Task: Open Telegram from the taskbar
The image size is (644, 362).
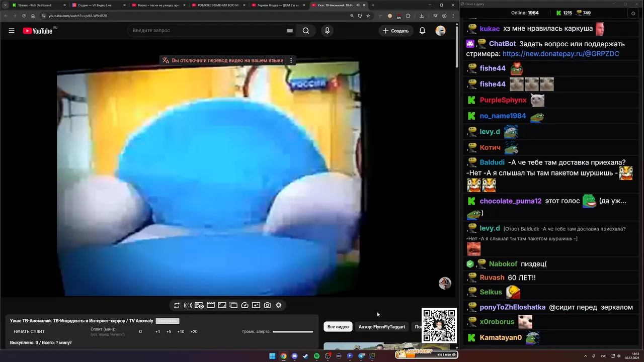Action: click(x=361, y=356)
